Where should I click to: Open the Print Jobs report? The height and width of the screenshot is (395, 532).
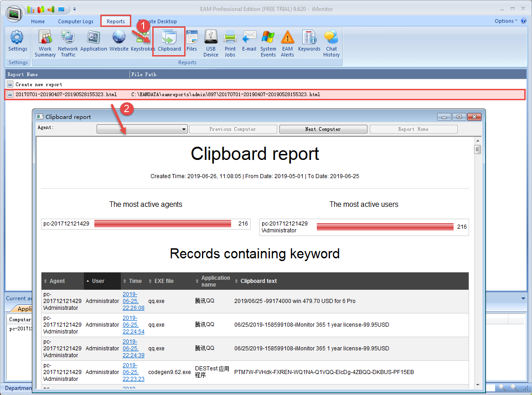(230, 43)
